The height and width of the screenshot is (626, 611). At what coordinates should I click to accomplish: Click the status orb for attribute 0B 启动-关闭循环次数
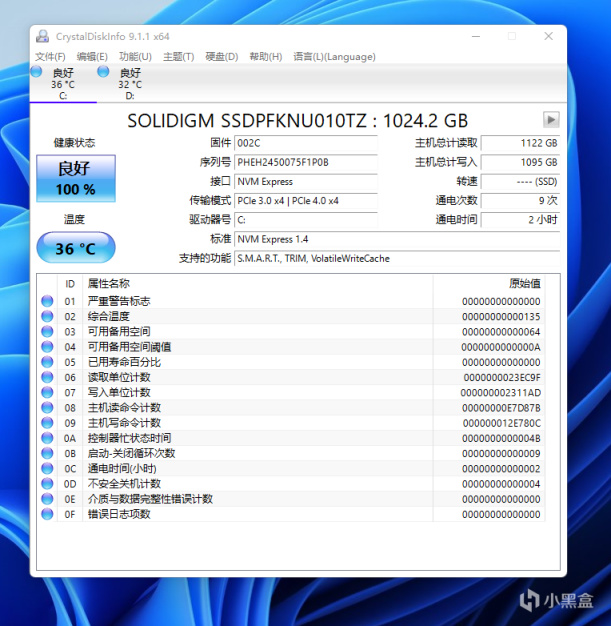click(x=47, y=453)
